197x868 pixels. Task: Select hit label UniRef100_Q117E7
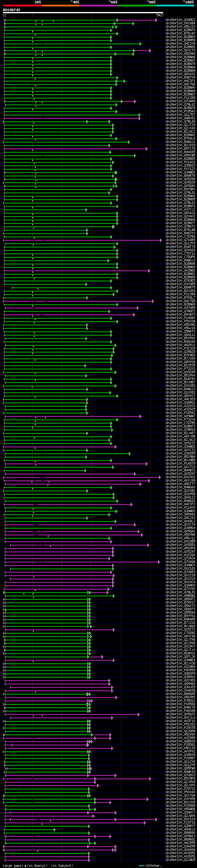click(180, 115)
